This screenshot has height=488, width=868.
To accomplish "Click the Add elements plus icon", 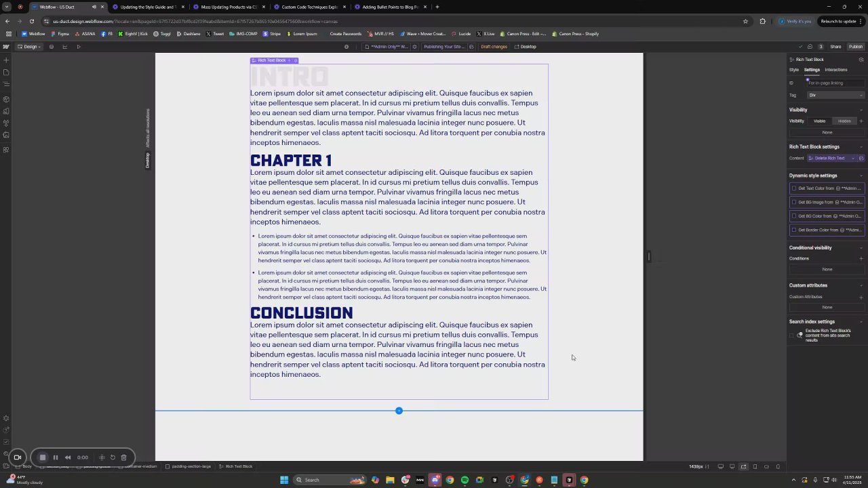I will point(6,60).
